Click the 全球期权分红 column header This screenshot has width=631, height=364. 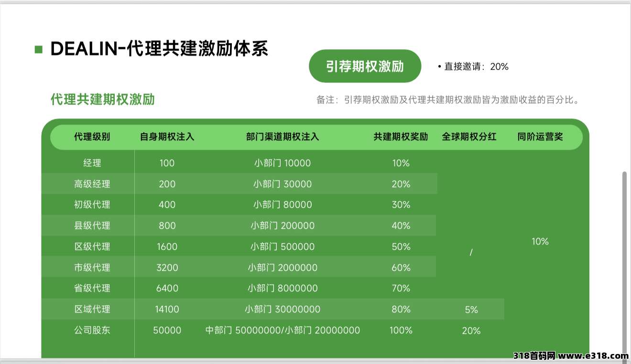(x=469, y=137)
